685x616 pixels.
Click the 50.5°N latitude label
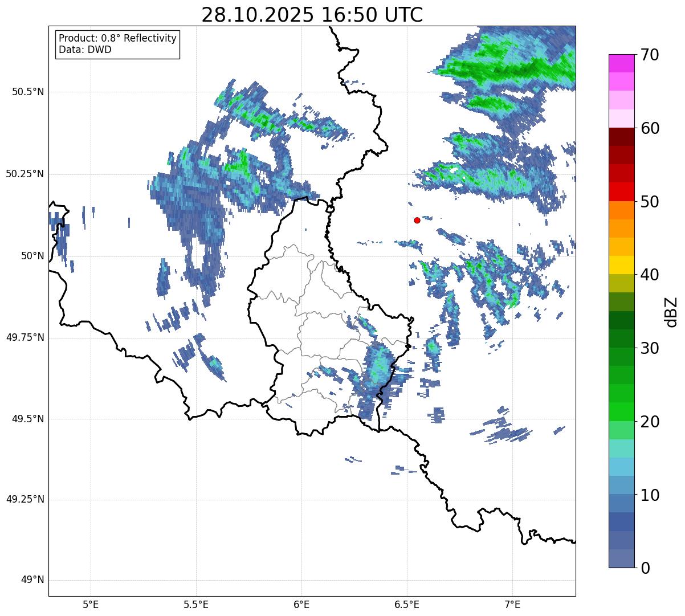tap(28, 92)
